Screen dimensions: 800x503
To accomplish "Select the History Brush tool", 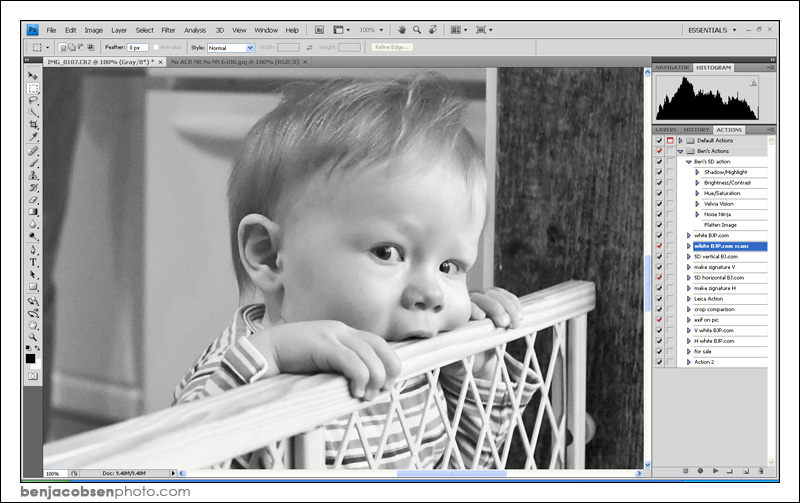I will (33, 188).
